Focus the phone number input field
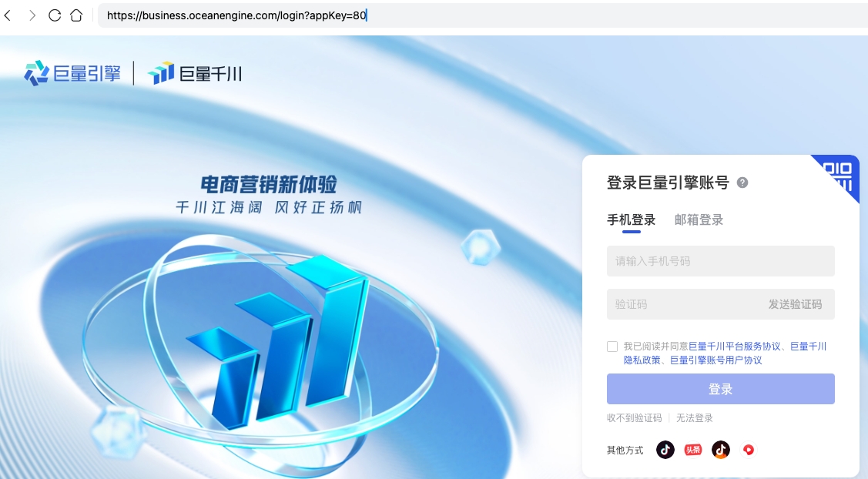 click(x=720, y=261)
